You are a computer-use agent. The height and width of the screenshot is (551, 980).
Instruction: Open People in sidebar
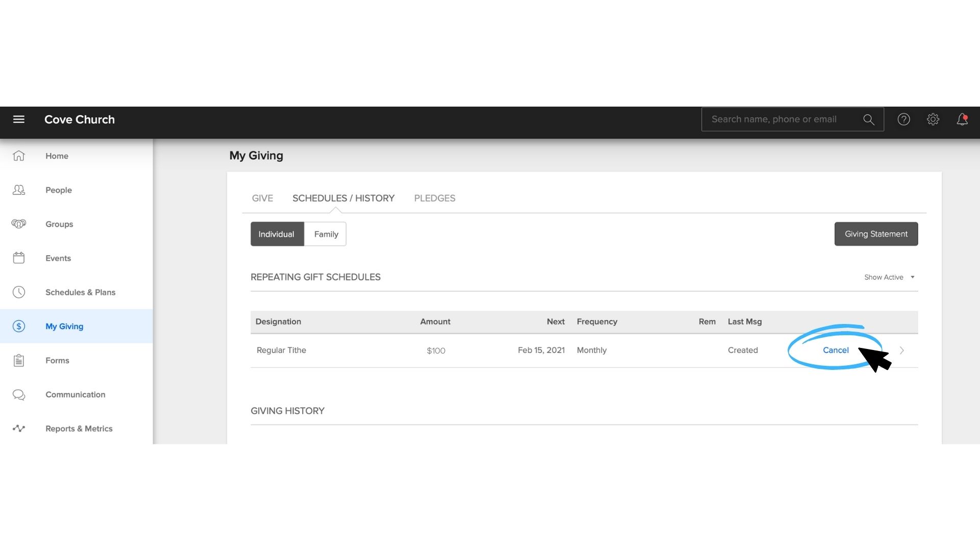pyautogui.click(x=77, y=190)
